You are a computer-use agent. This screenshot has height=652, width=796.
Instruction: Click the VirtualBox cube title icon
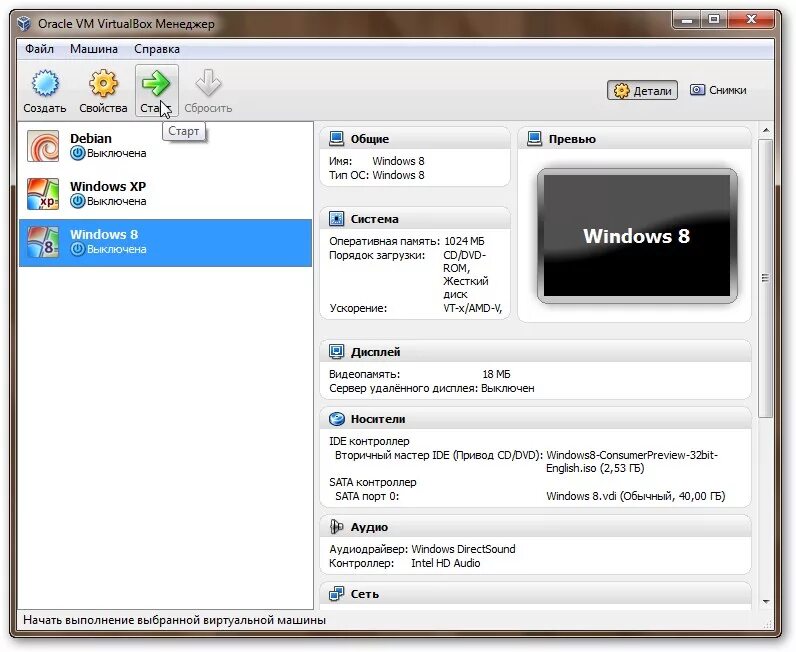(x=24, y=24)
